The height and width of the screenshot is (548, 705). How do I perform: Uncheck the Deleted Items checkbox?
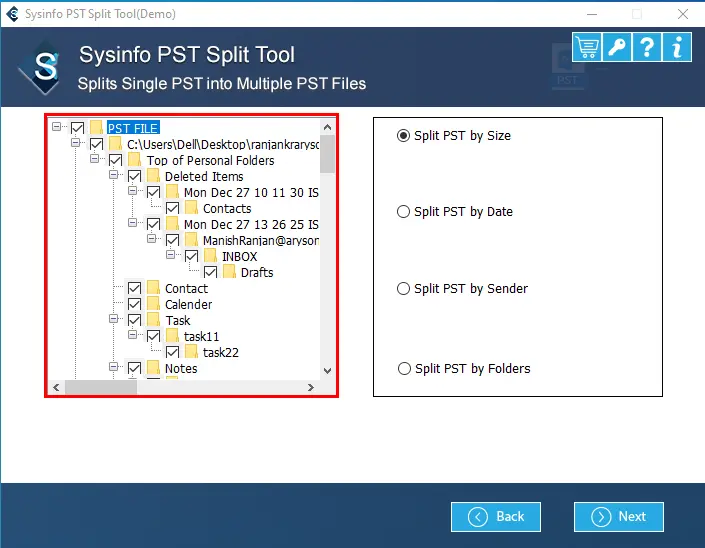[134, 176]
